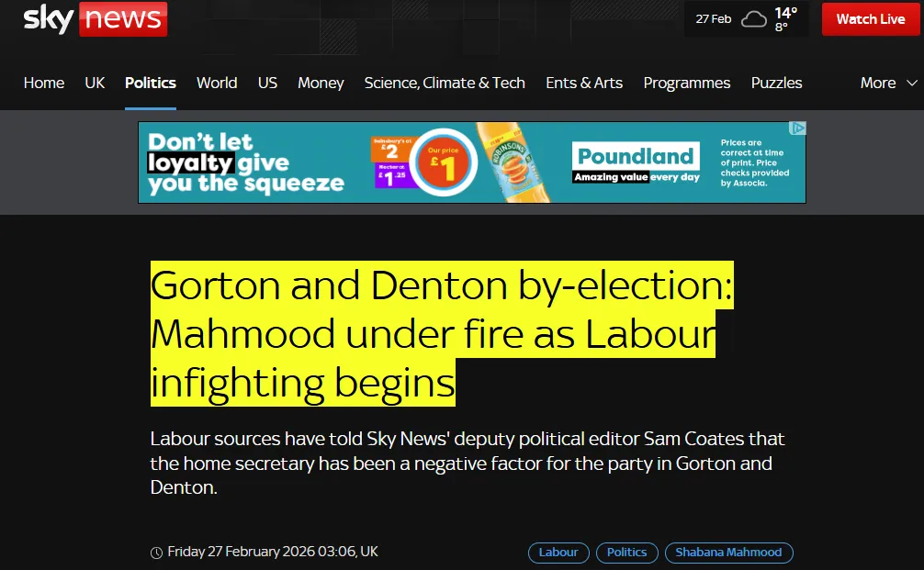Click the clock icon beside publish date

[x=156, y=553]
